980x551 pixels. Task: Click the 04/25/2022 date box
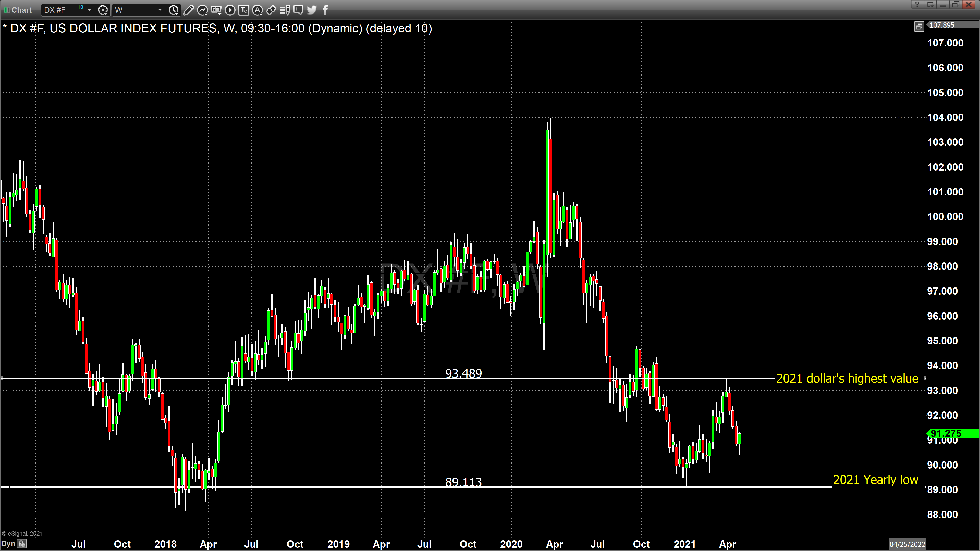click(907, 544)
